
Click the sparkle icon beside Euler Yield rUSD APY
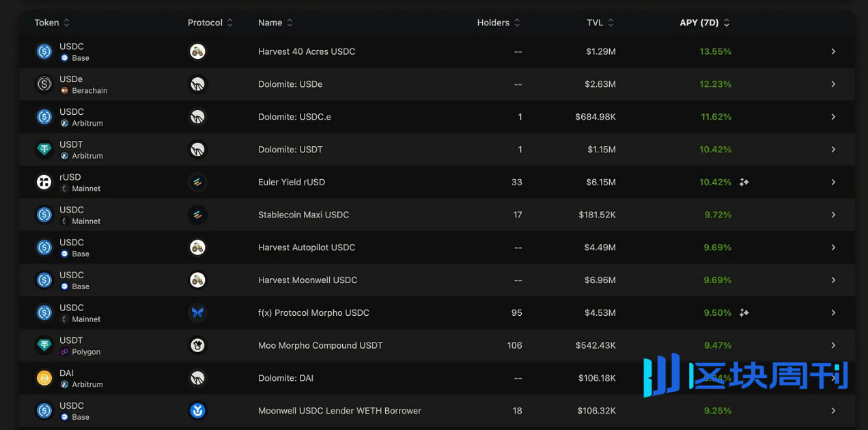pyautogui.click(x=744, y=182)
